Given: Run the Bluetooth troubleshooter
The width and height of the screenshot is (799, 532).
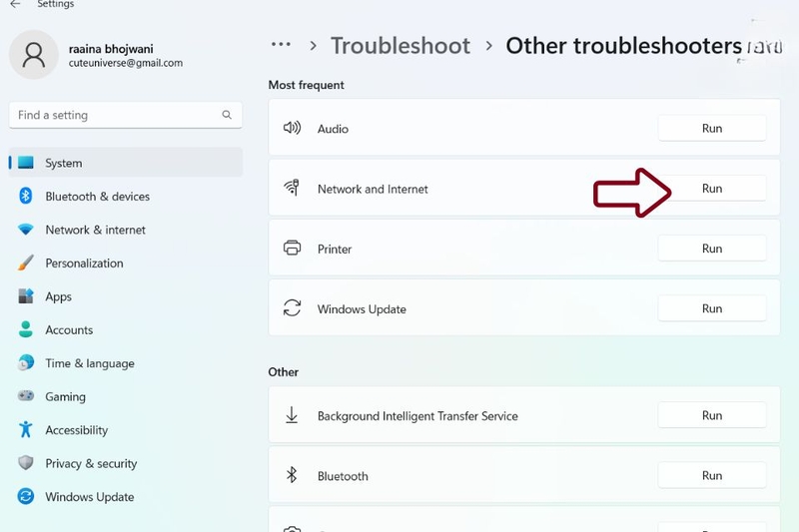Looking at the screenshot, I should (x=712, y=475).
